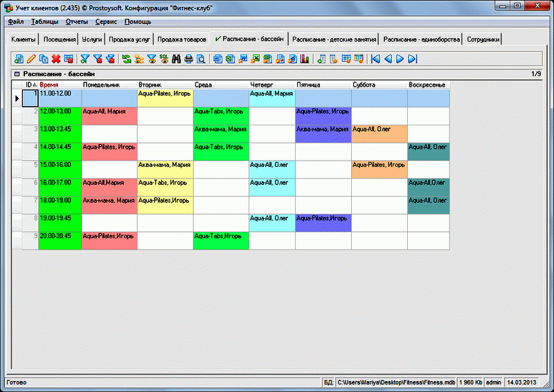554x392 pixels.
Task: Sort by the ID column header
Action: [29, 84]
